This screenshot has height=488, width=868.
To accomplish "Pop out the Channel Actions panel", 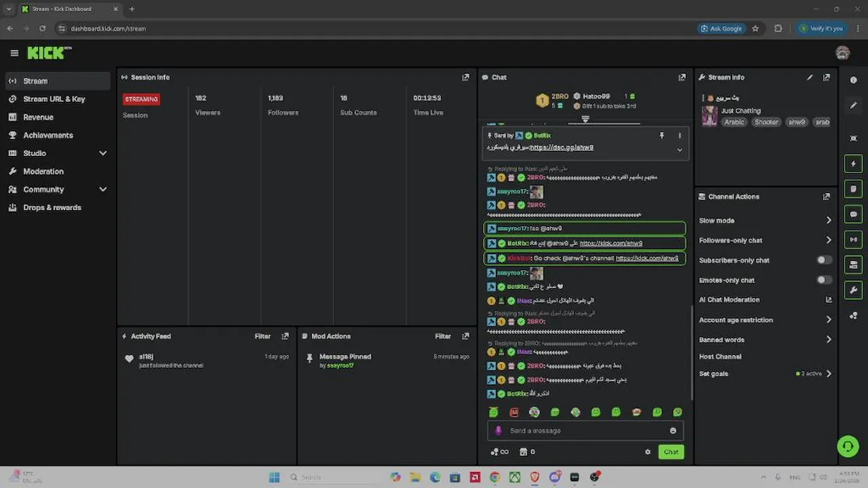I will point(826,197).
